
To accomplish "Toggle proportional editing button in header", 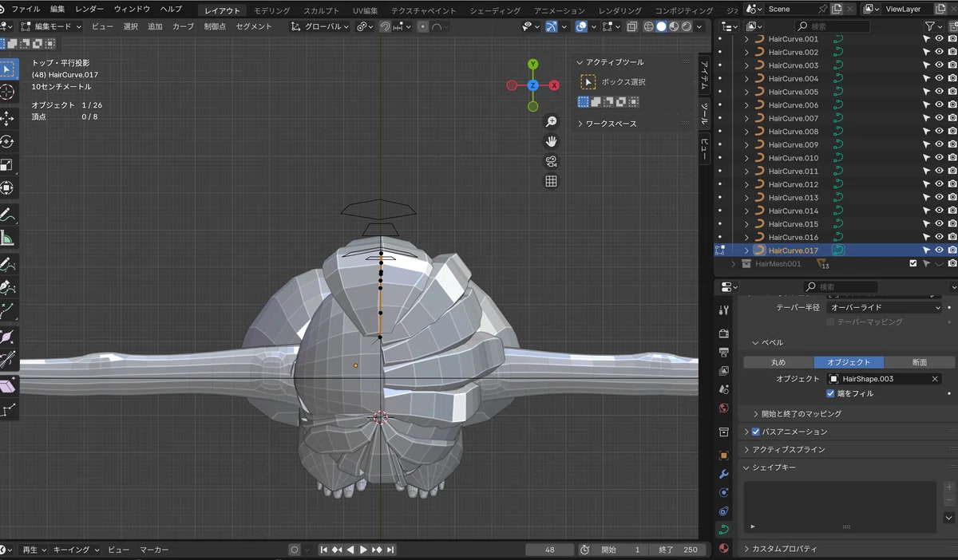I will 423,26.
